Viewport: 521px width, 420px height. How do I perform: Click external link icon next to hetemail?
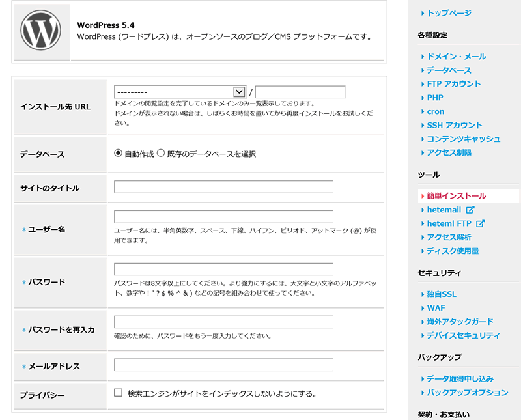point(470,210)
